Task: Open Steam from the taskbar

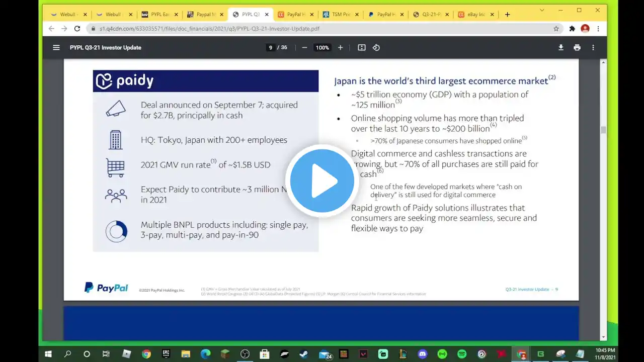Action: [304, 354]
